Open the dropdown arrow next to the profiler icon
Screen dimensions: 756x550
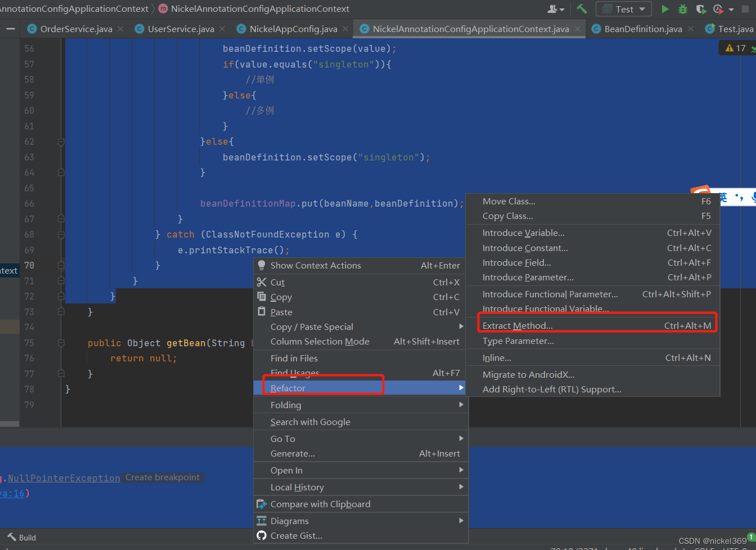click(x=731, y=10)
